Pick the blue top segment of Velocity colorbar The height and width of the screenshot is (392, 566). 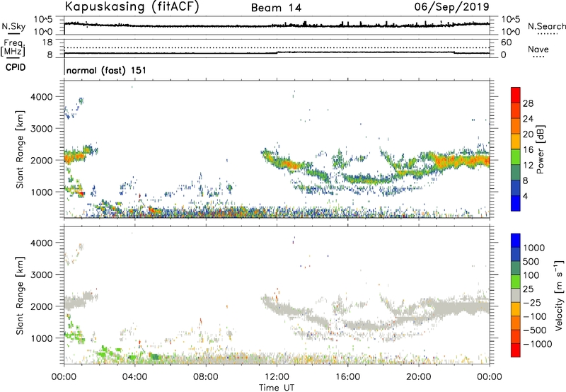pyautogui.click(x=516, y=241)
